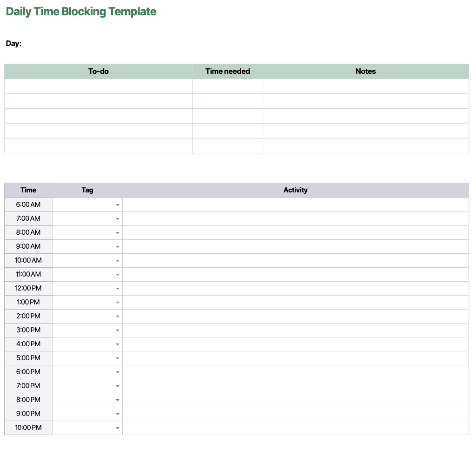Image resolution: width=476 pixels, height=449 pixels.
Task: Expand the Tag selector beside 3:00 PM
Action: [x=117, y=330]
